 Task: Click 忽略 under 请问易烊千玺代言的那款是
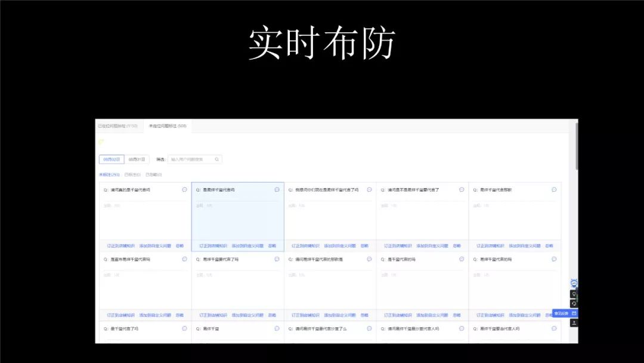tap(365, 315)
